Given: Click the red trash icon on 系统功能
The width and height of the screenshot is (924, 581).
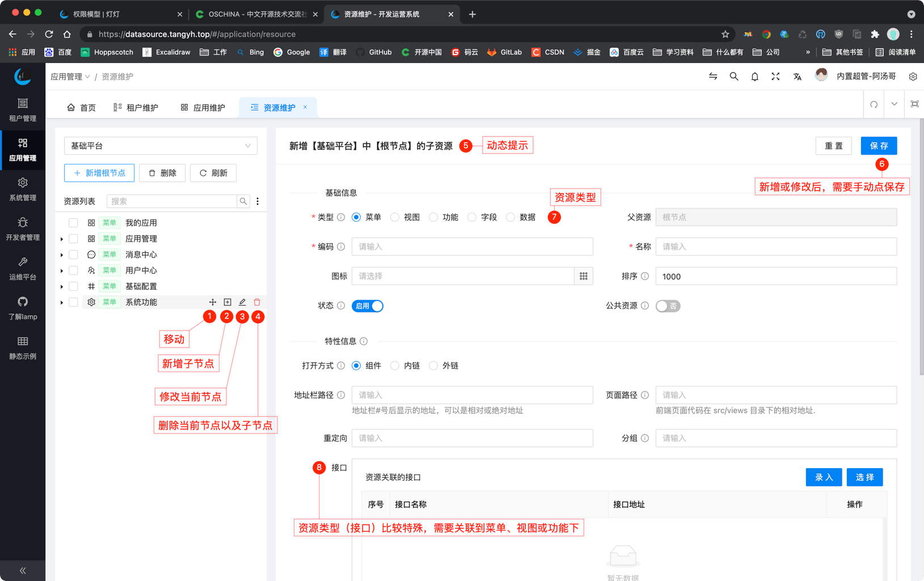Looking at the screenshot, I should coord(257,302).
